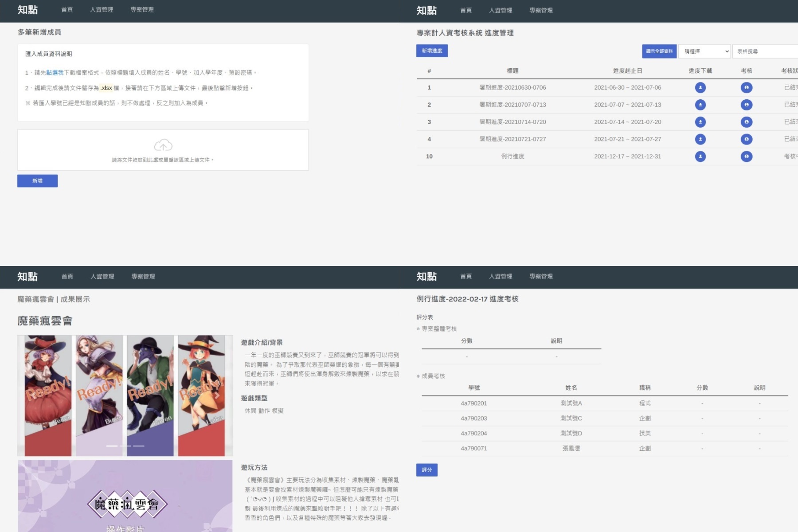Click the cloud upload icon

[164, 145]
